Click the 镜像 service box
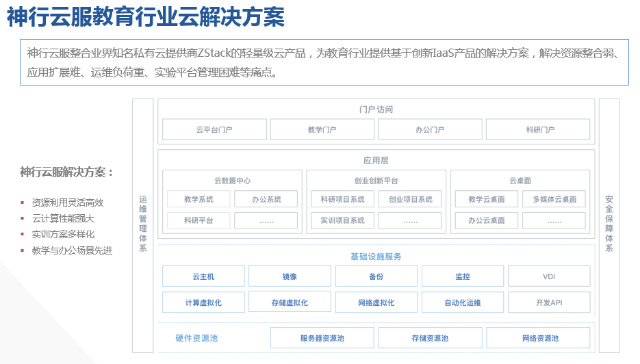640x364 pixels. click(289, 276)
